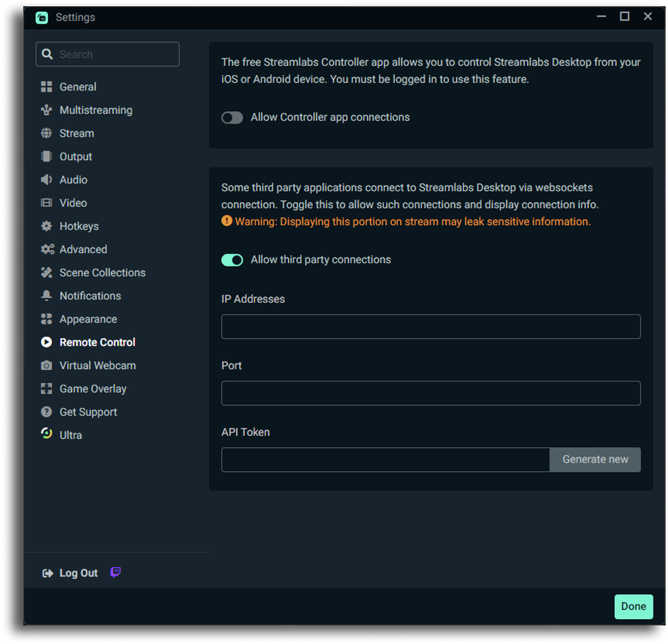The image size is (668, 644).
Task: Click the Notifications bell icon
Action: tap(46, 296)
